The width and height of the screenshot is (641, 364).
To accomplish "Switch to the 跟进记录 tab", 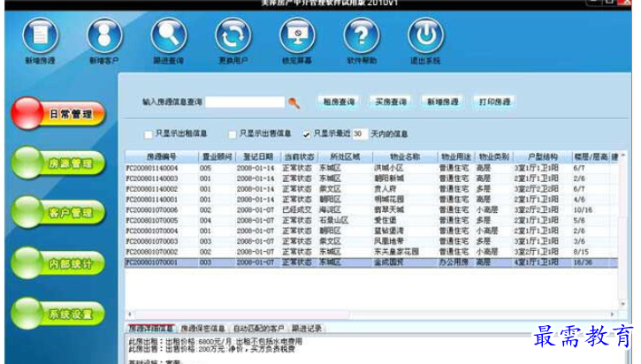I will click(307, 328).
